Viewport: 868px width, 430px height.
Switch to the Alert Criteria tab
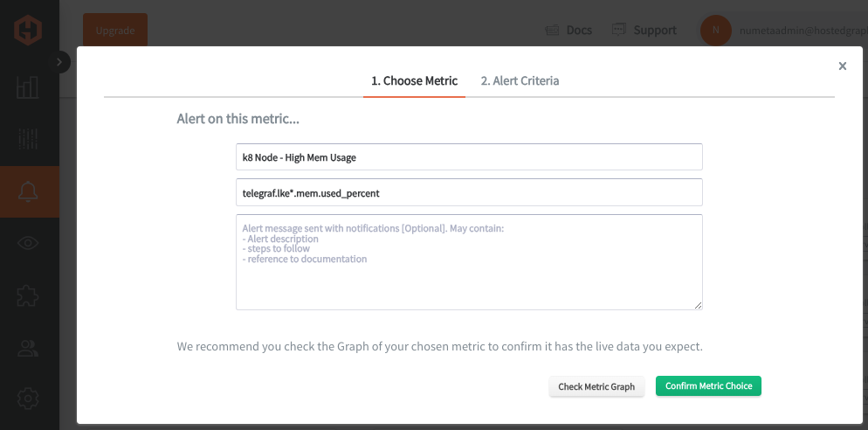coord(520,81)
